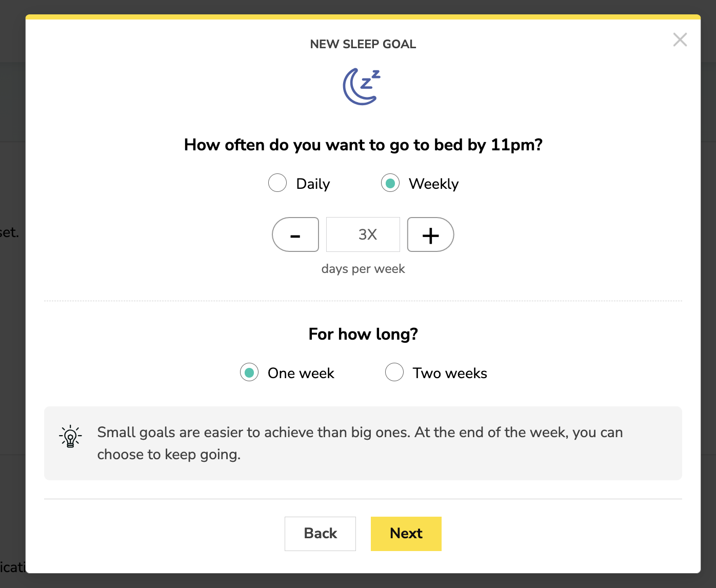Choose the Two weeks radio button

coord(394,372)
